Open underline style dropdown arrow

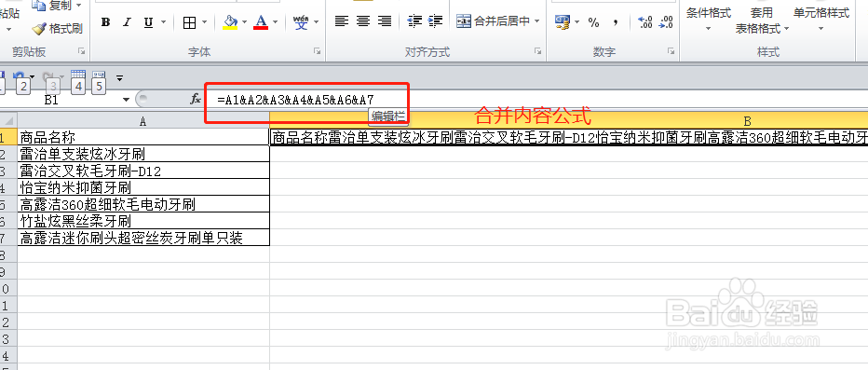pos(163,22)
